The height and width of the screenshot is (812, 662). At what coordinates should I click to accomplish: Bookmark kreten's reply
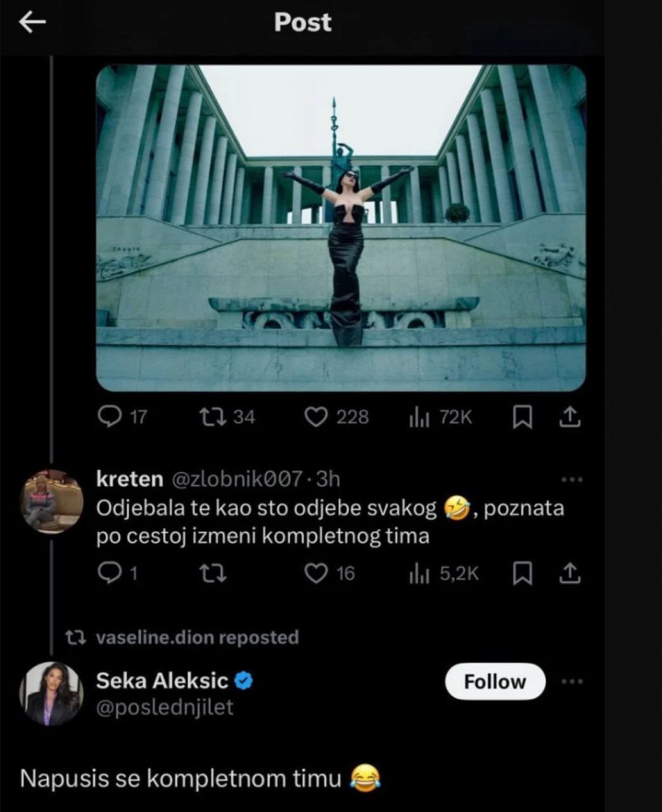[x=522, y=573]
